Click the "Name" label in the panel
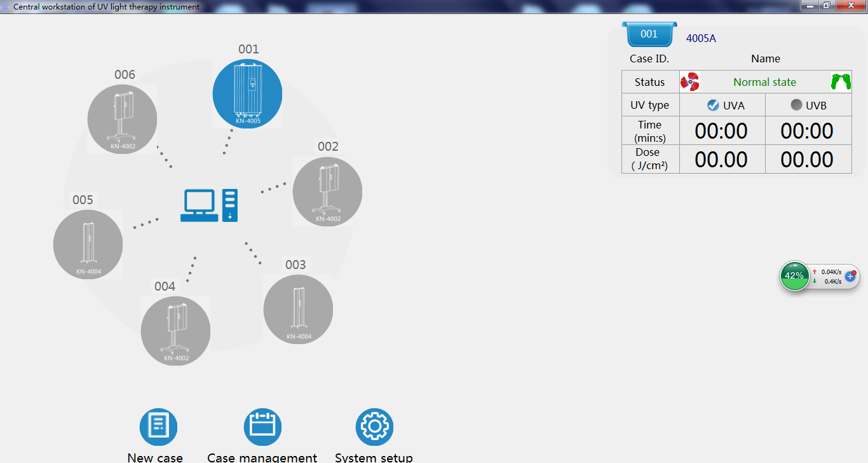Viewport: 868px width, 463px height. tap(766, 59)
